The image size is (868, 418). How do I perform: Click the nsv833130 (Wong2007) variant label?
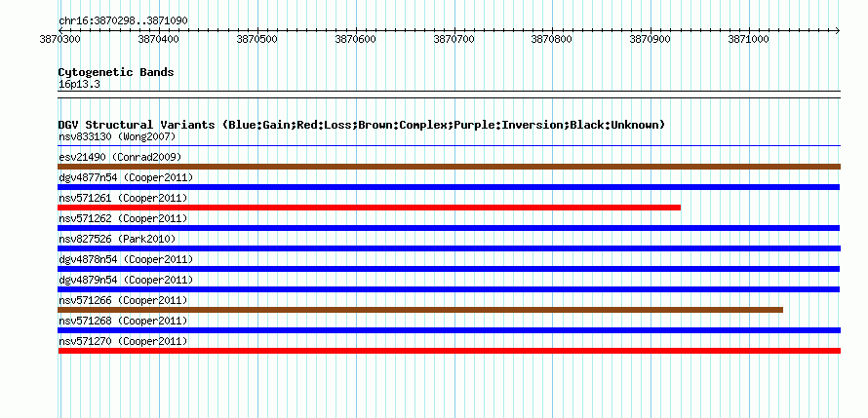click(x=117, y=136)
